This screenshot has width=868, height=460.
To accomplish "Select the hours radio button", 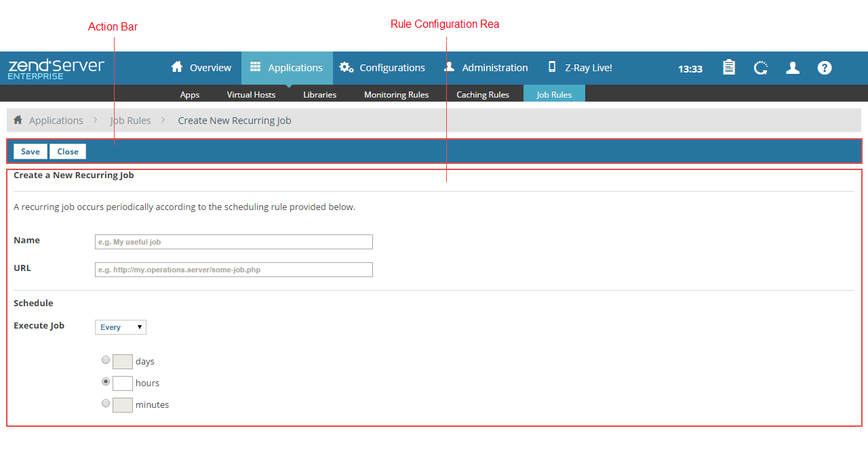I will click(x=105, y=381).
